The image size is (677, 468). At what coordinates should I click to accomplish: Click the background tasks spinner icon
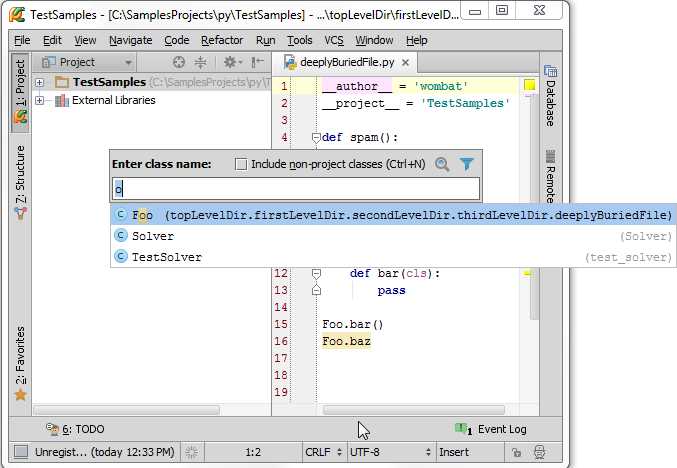coord(191,452)
